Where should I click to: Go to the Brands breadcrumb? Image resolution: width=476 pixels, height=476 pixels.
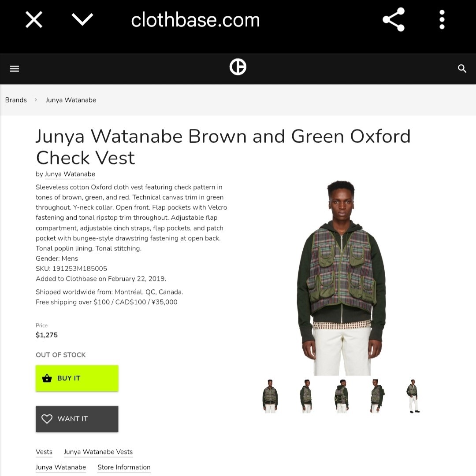16,100
